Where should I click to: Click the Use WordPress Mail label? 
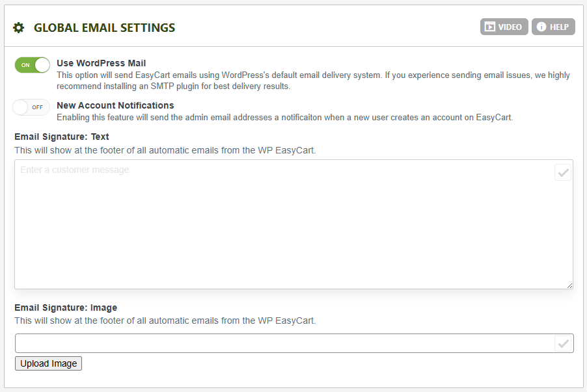point(101,63)
